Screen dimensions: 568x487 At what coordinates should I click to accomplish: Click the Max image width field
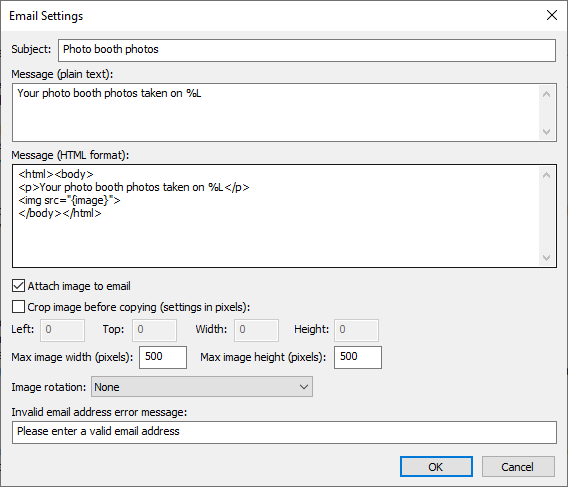pyautogui.click(x=163, y=357)
